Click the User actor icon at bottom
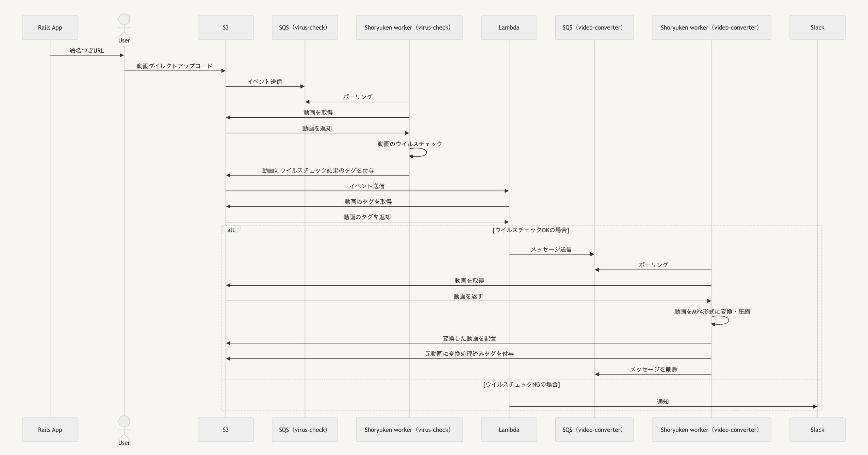This screenshot has width=868, height=455. coord(124,428)
